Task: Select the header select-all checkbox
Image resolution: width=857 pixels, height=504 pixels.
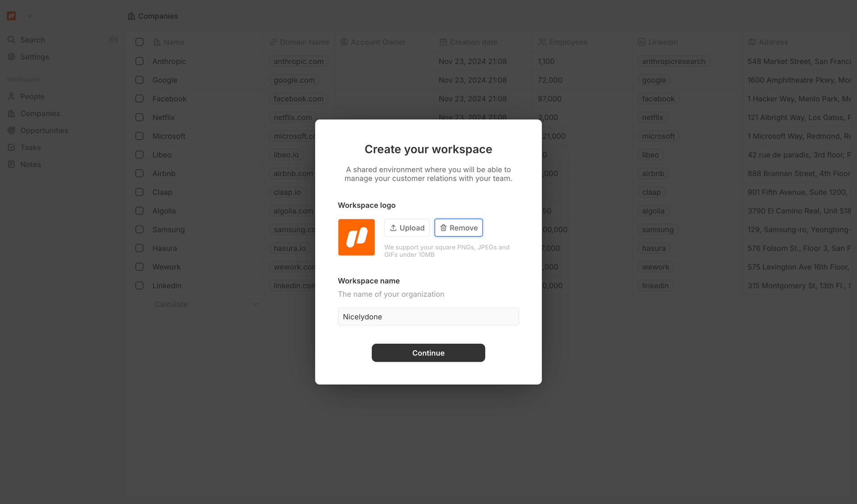Action: pos(139,42)
